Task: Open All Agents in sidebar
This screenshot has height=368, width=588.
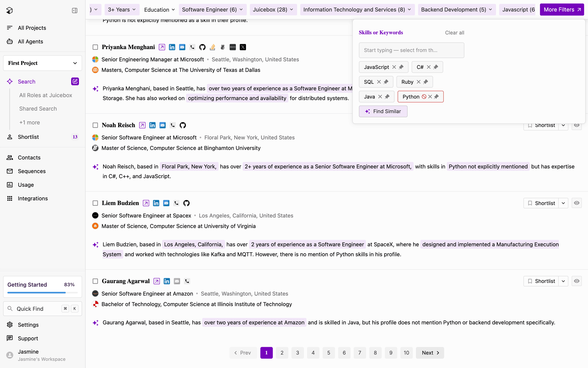Action: point(30,41)
